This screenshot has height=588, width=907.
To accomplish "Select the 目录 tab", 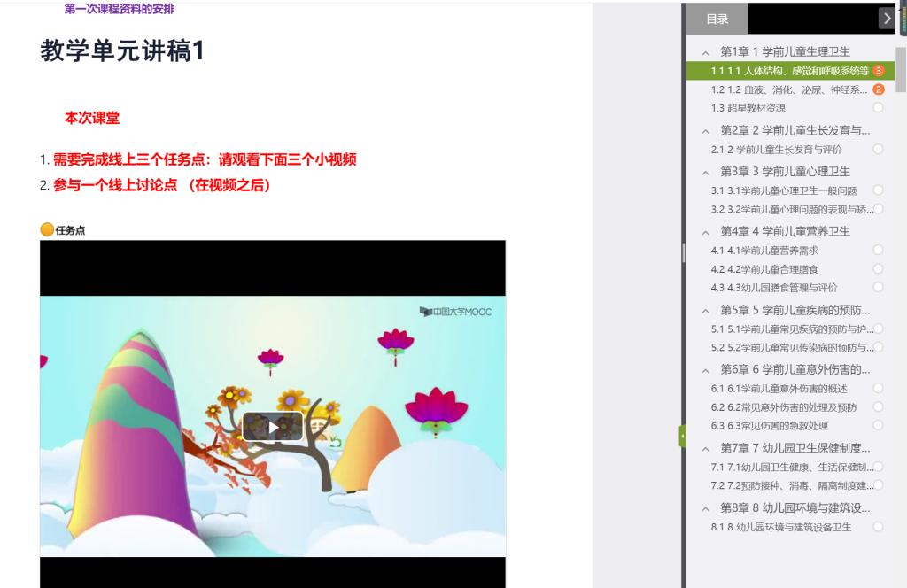I will point(717,19).
